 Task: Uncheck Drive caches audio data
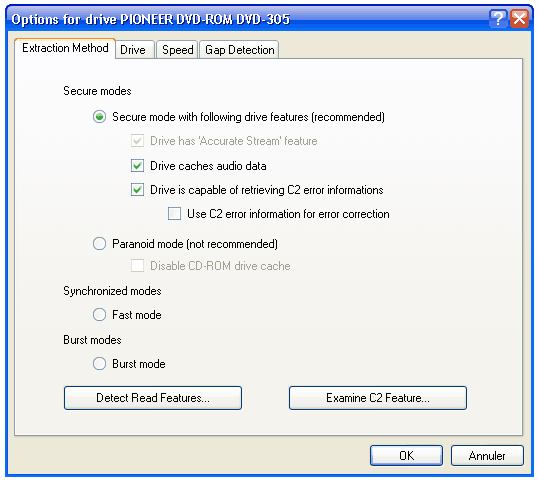[x=137, y=166]
